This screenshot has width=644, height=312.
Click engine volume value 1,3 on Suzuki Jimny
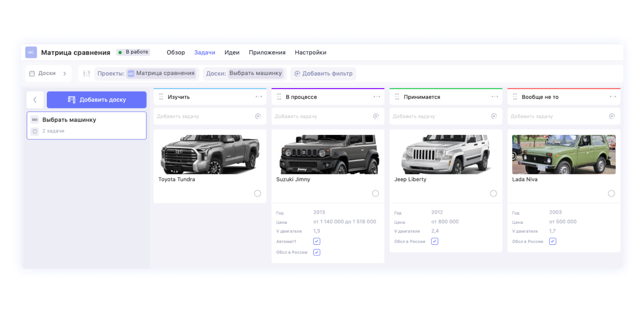(317, 231)
